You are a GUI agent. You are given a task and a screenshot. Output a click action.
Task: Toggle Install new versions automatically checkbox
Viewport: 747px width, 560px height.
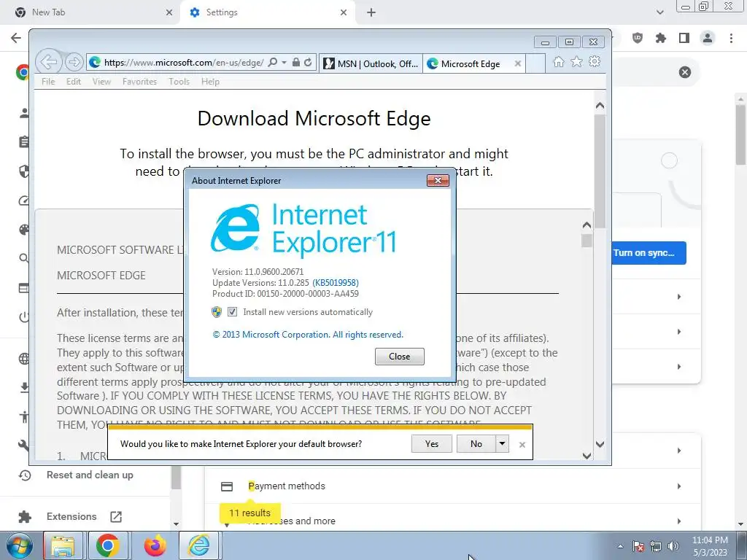click(233, 312)
